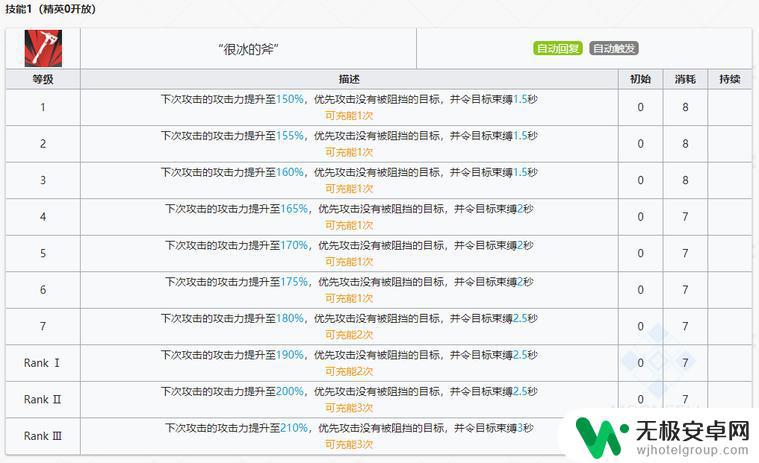Viewport: 759px width, 463px height.
Task: Select level 7 cell in 等级 column
Action: click(43, 327)
